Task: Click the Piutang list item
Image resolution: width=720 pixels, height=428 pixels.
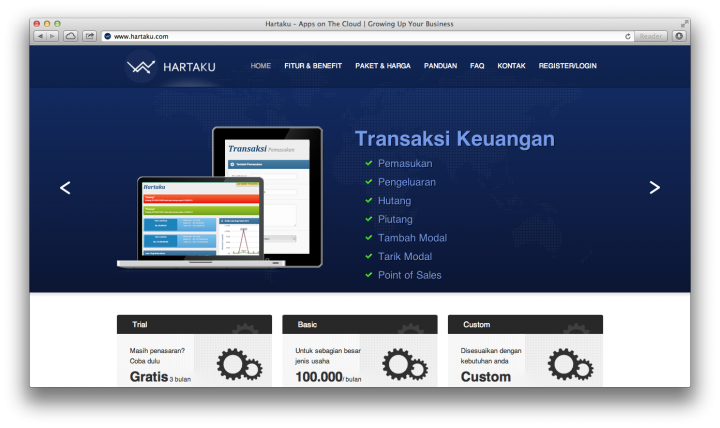Action: coord(395,220)
